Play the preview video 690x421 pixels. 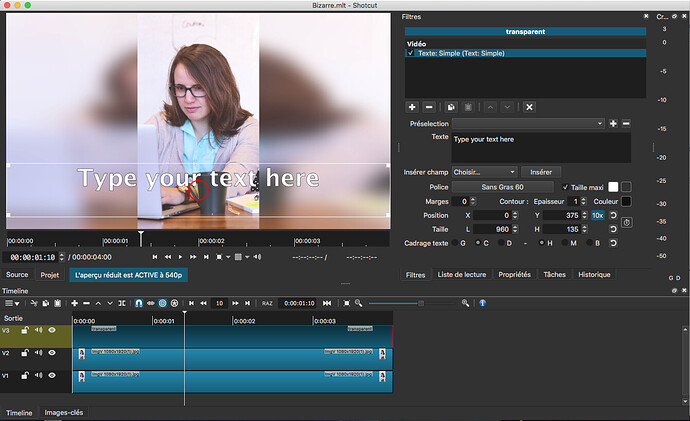180,257
